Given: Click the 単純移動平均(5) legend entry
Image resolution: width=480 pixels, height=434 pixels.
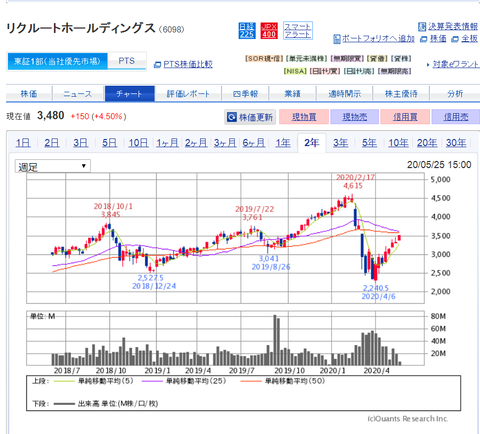Looking at the screenshot, I should point(93,381).
